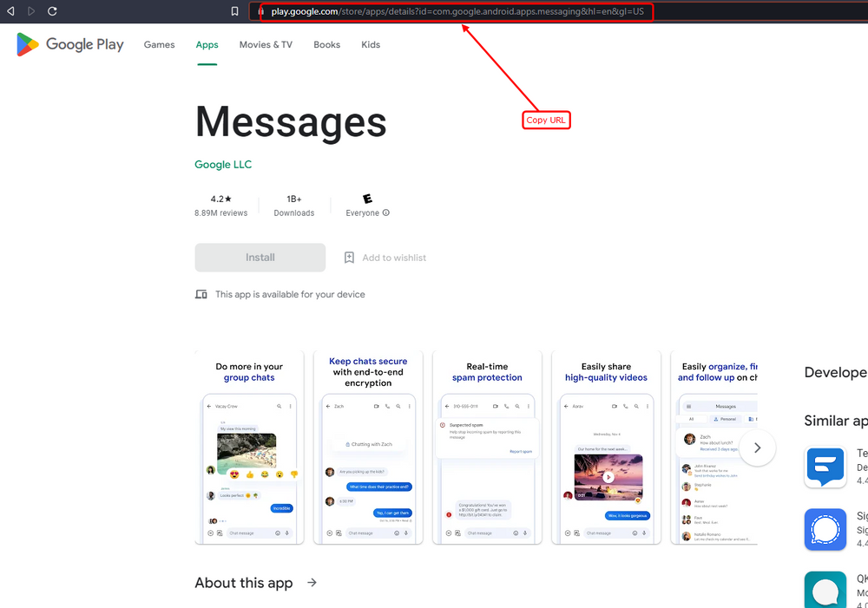The height and width of the screenshot is (608, 868).
Task: Open the 'Keep chats secure' screenshot
Action: click(x=368, y=447)
